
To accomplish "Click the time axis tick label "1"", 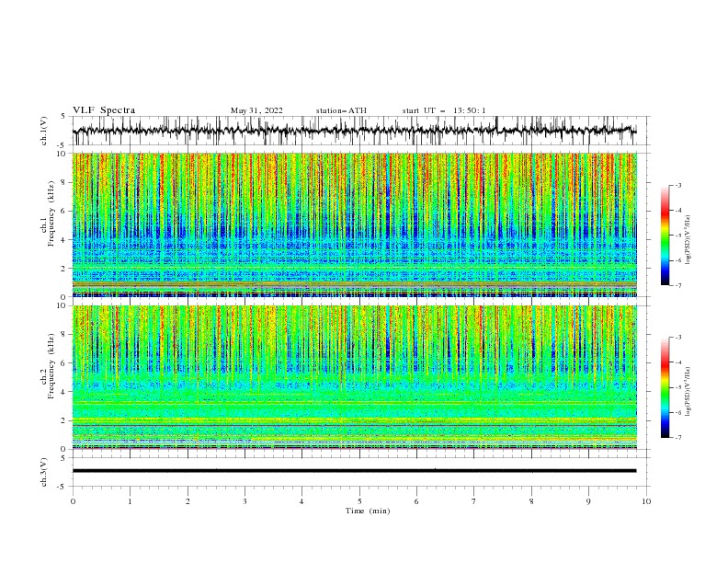I will click(130, 501).
